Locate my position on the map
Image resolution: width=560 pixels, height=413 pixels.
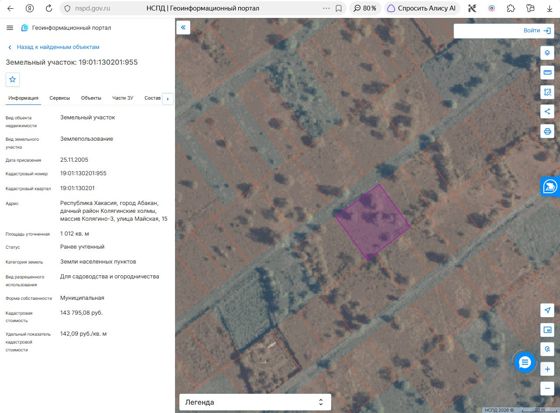coord(547,310)
